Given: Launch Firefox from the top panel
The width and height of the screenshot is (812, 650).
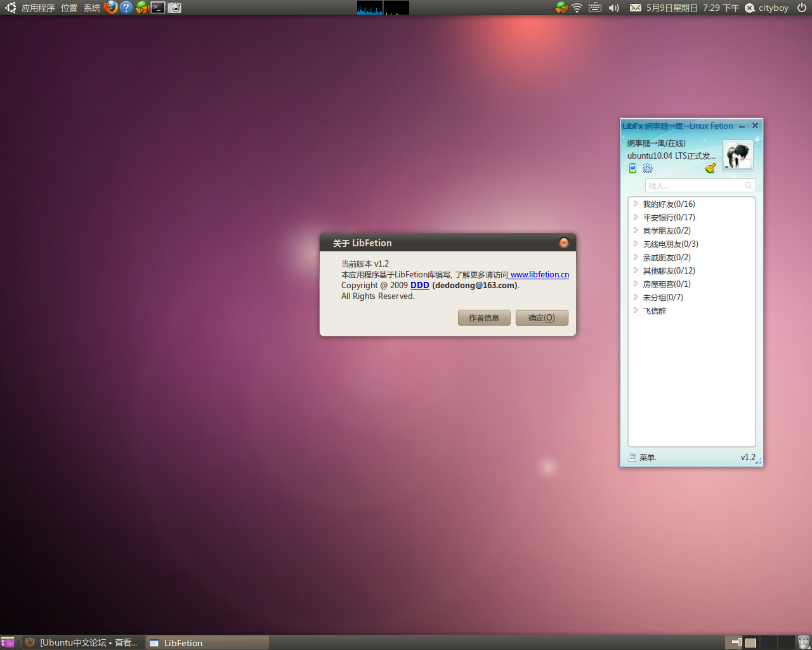Looking at the screenshot, I should pyautogui.click(x=111, y=8).
